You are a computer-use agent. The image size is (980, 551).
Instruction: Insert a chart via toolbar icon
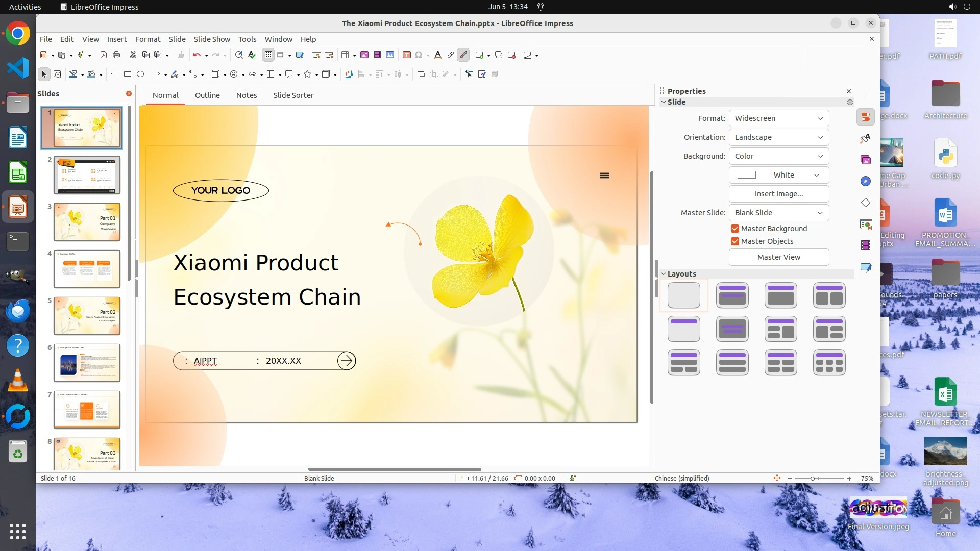coord(390,55)
